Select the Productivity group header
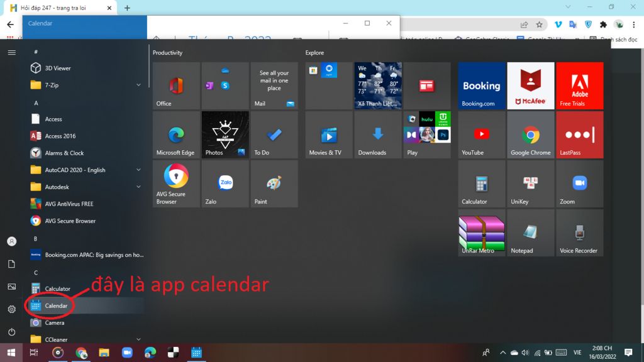This screenshot has height=362, width=644. pos(167,53)
